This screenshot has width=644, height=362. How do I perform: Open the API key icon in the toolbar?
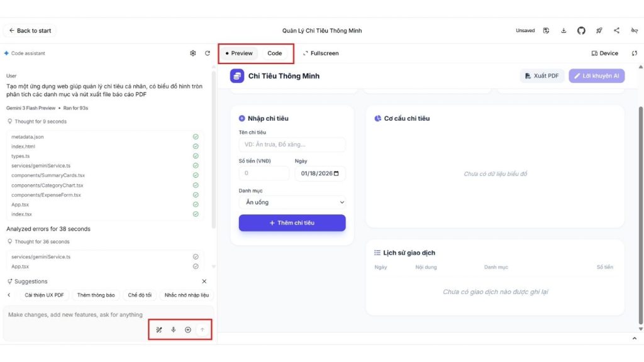(633, 30)
